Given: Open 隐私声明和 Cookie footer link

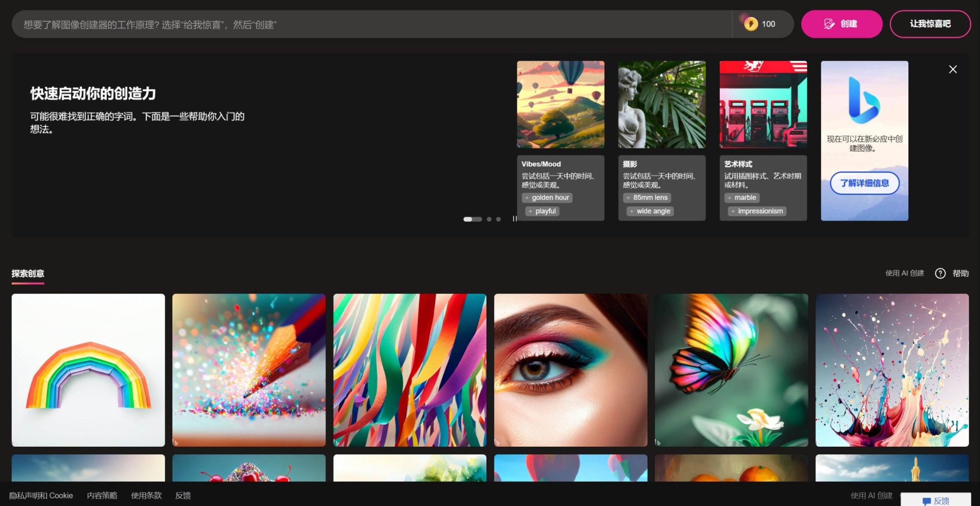Looking at the screenshot, I should 41,495.
